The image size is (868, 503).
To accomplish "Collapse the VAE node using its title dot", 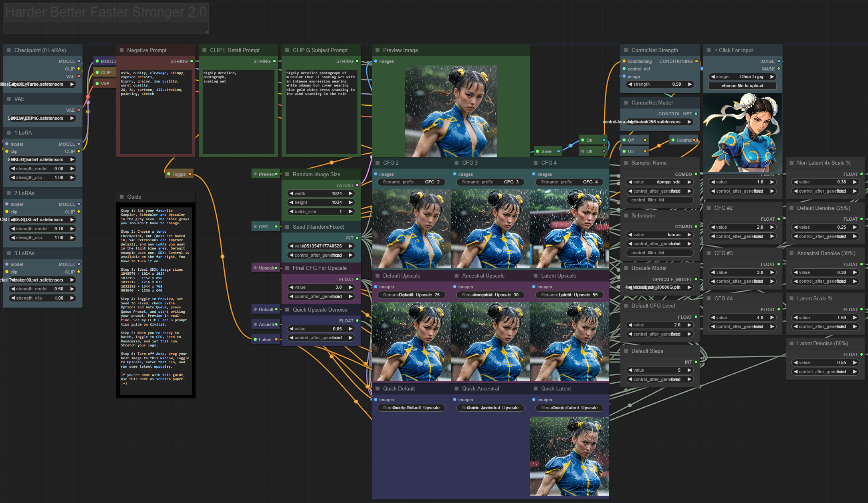I will point(9,99).
